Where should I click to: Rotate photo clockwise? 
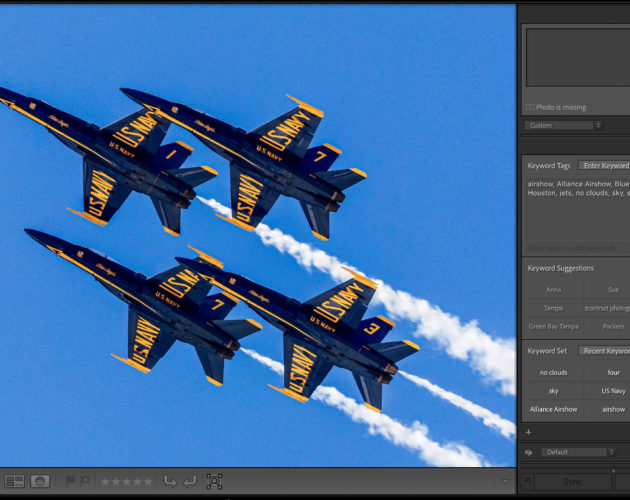click(190, 481)
